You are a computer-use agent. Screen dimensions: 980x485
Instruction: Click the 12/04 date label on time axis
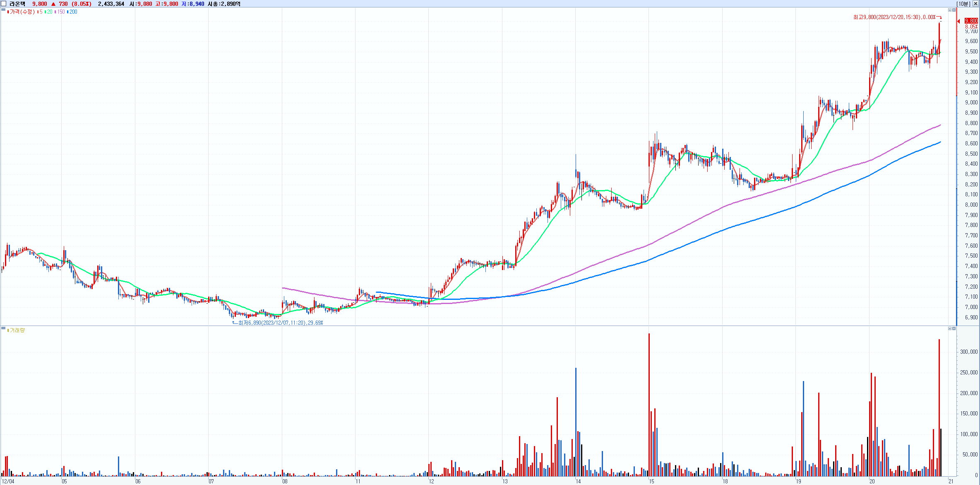pyautogui.click(x=8, y=481)
